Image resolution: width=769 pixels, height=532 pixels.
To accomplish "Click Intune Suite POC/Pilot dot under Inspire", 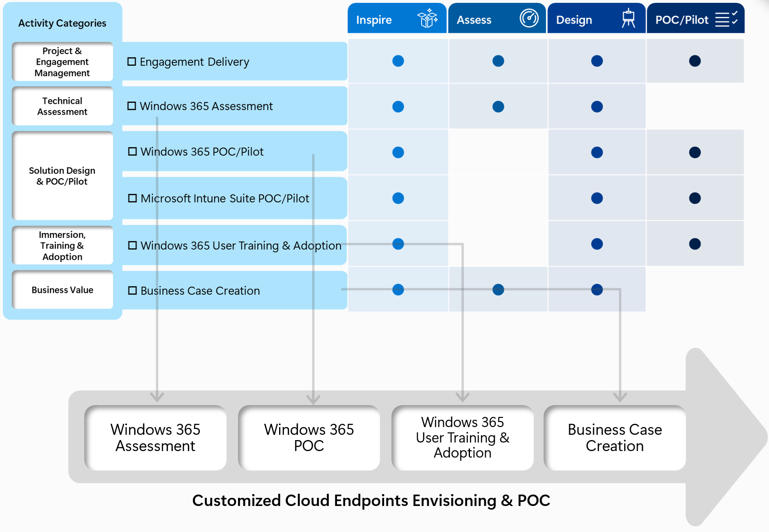I will [x=398, y=198].
